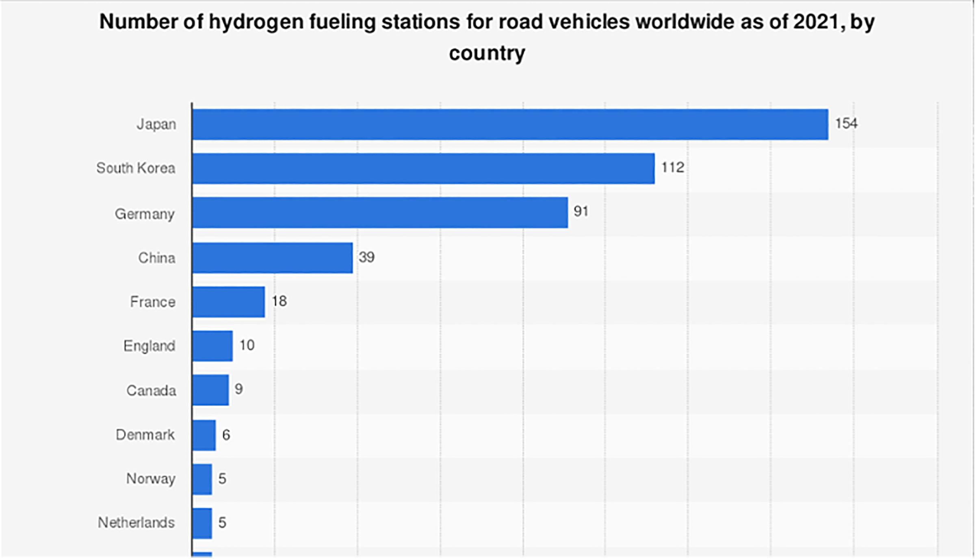Select the Germany bar
The image size is (975, 560).
point(380,213)
